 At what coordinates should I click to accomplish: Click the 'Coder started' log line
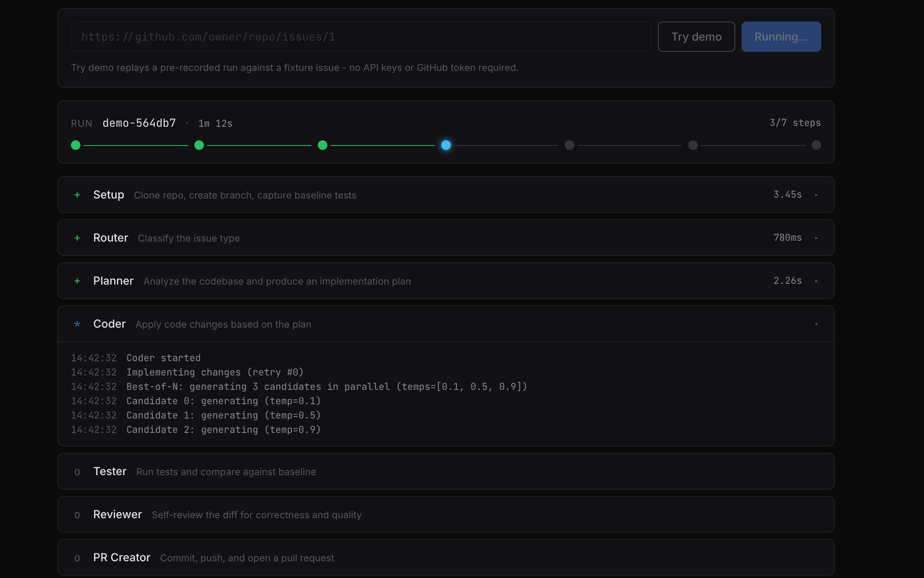[163, 358]
